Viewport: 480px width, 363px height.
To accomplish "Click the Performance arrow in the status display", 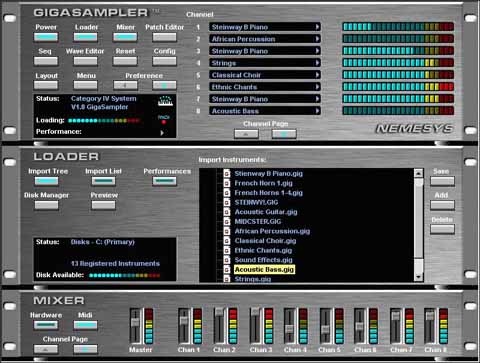I will click(x=162, y=133).
